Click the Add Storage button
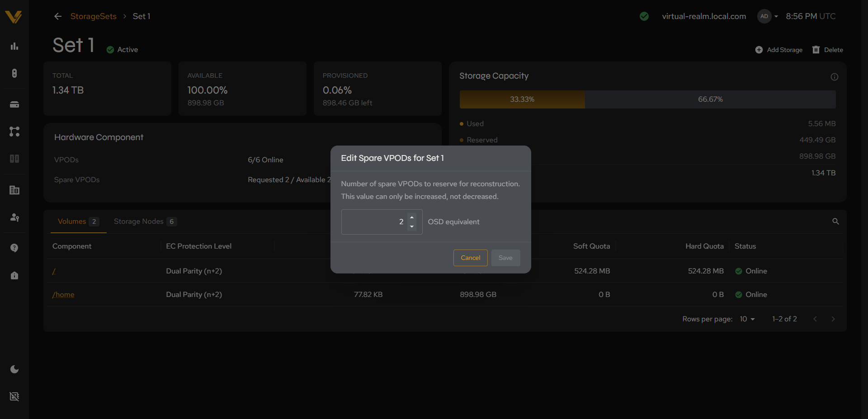The width and height of the screenshot is (868, 419). click(779, 50)
